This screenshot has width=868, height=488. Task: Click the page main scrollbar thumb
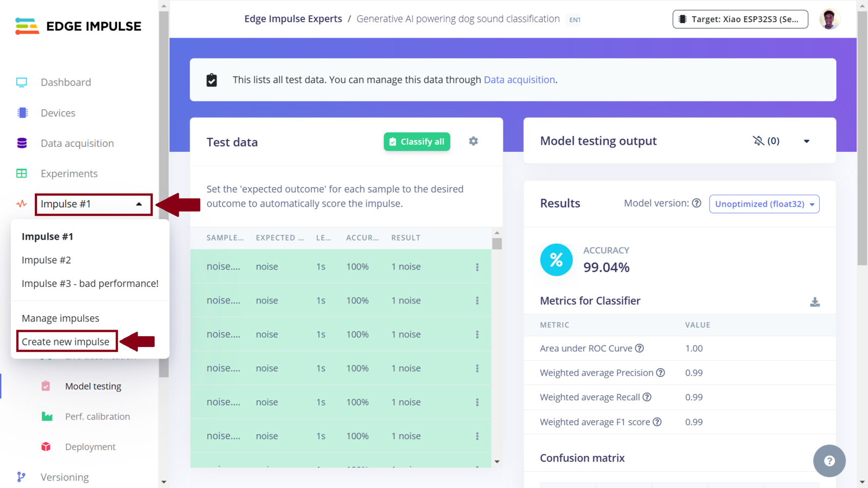click(862, 138)
